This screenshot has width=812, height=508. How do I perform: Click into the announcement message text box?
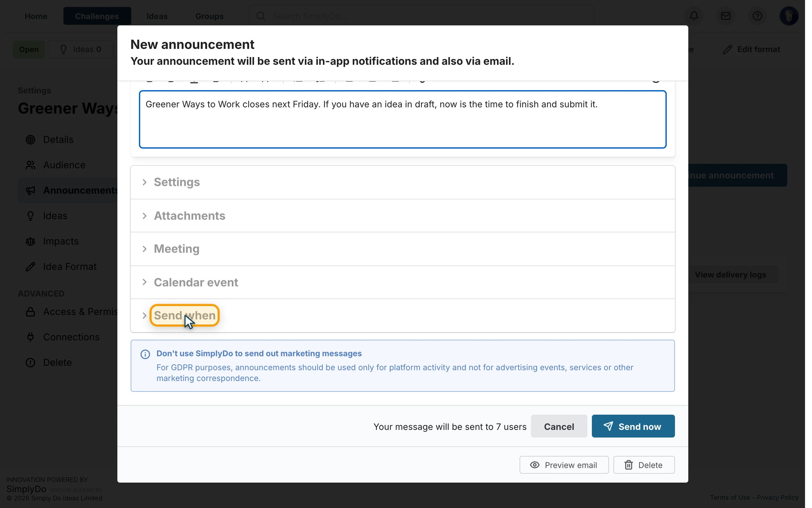click(x=402, y=119)
